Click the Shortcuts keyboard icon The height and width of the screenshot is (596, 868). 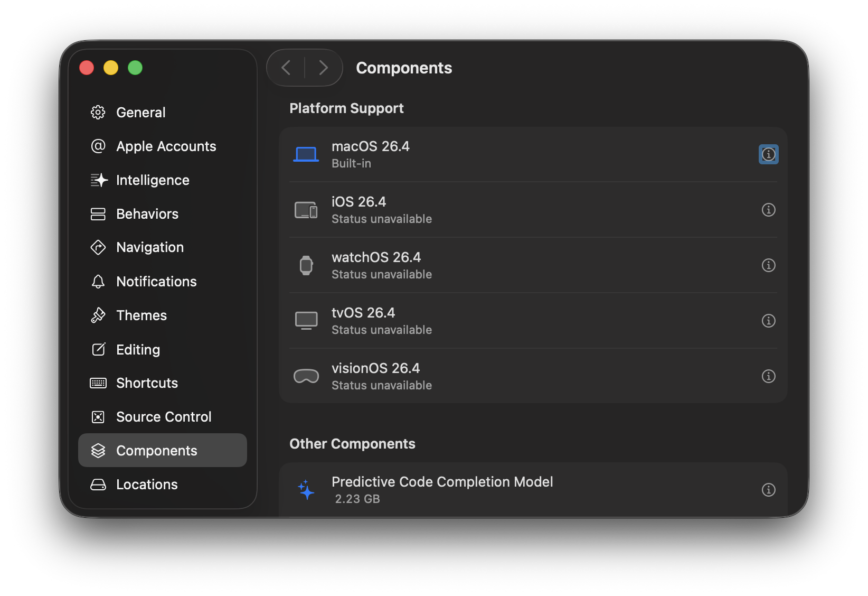click(x=98, y=383)
